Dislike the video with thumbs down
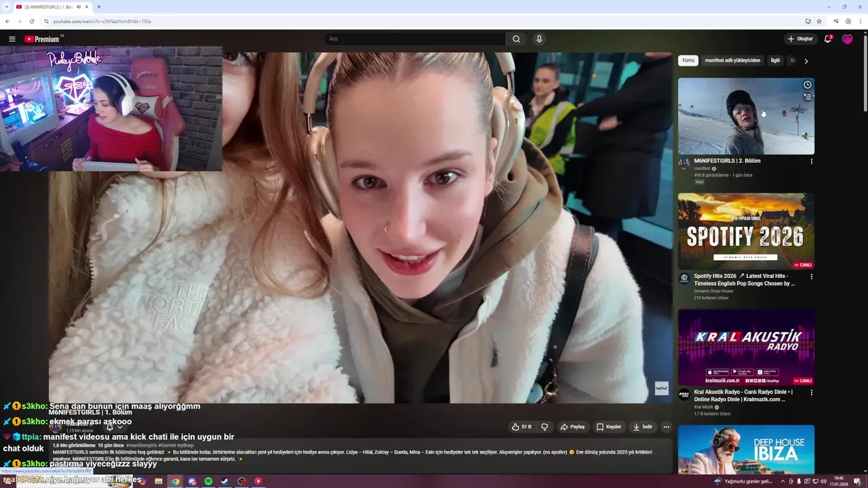 [x=545, y=427]
